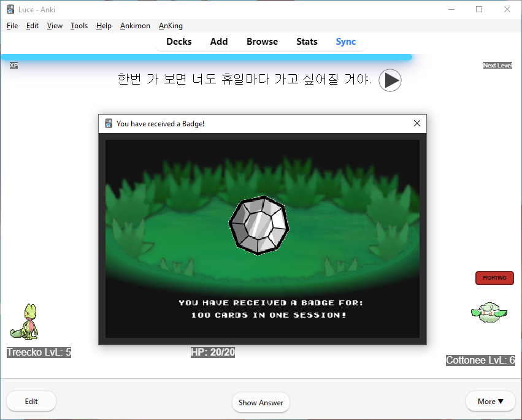Click the 'Next Level' label
Screen dimensions: 522x420
[497, 65]
